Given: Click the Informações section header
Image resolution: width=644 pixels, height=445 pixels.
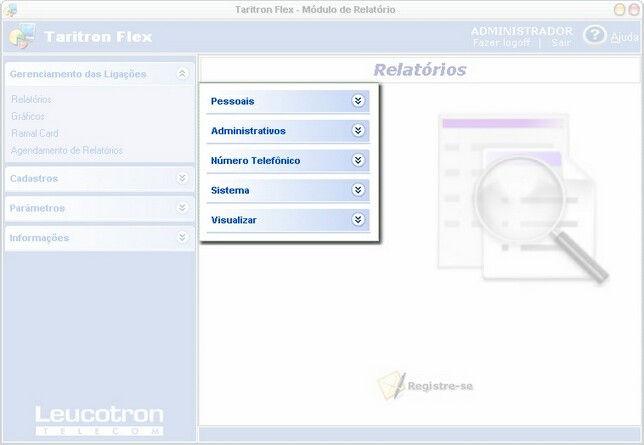Looking at the screenshot, I should 99,238.
